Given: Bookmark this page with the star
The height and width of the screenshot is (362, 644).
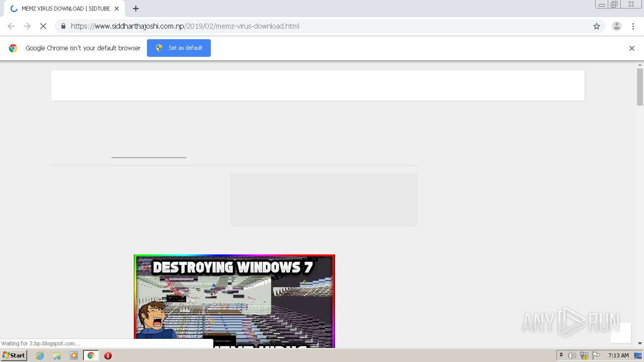Looking at the screenshot, I should point(597,26).
